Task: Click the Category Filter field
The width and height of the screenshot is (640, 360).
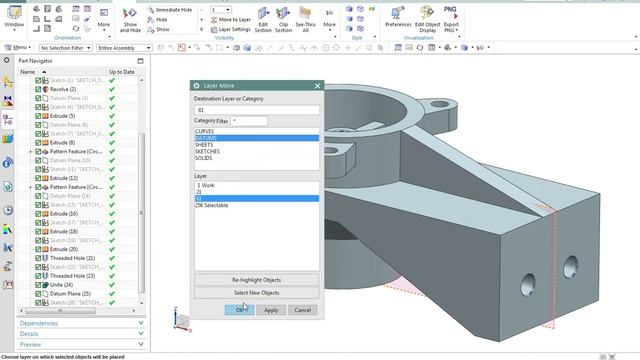Action: pos(249,121)
